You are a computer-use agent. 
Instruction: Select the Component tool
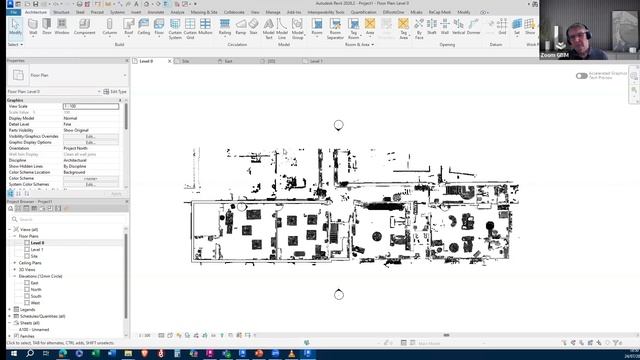click(84, 27)
